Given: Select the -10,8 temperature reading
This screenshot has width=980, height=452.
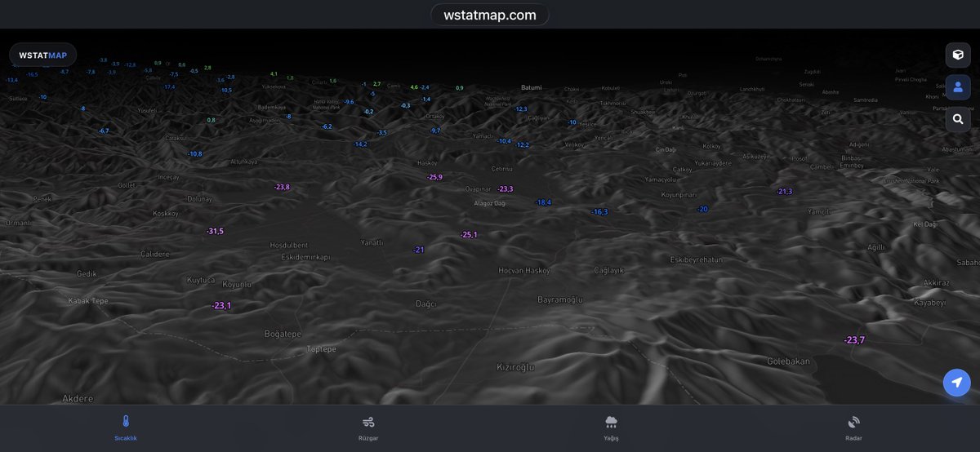Looking at the screenshot, I should (194, 154).
